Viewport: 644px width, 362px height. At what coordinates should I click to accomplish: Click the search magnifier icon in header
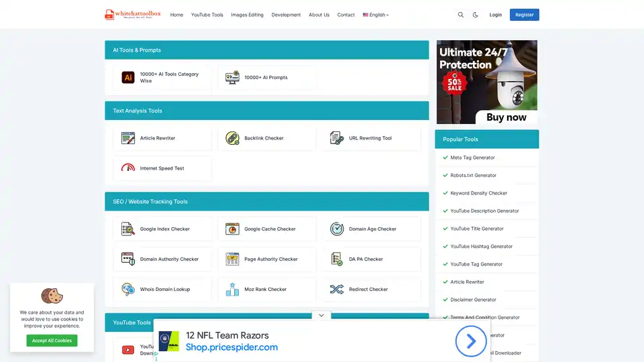[460, 15]
